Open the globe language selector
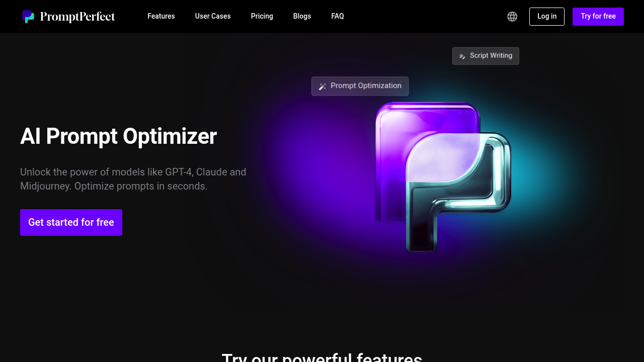 pyautogui.click(x=512, y=17)
